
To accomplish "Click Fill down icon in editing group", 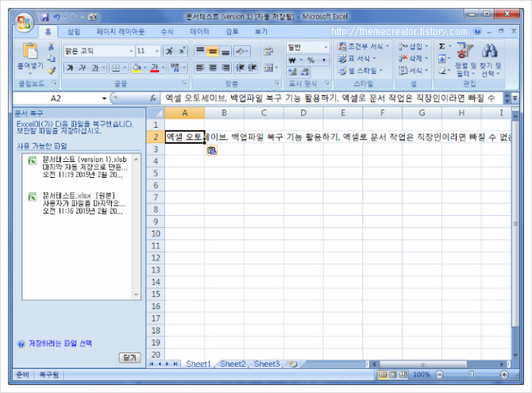I will [x=441, y=59].
